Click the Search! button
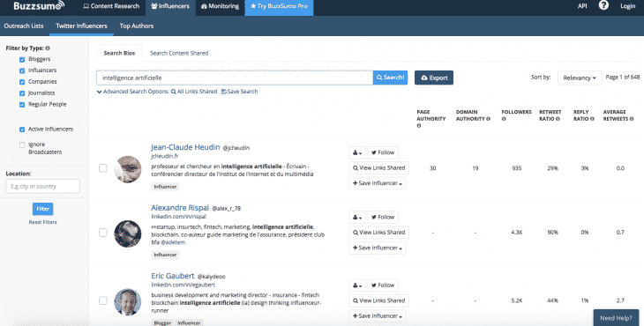644x326 pixels. pos(390,78)
